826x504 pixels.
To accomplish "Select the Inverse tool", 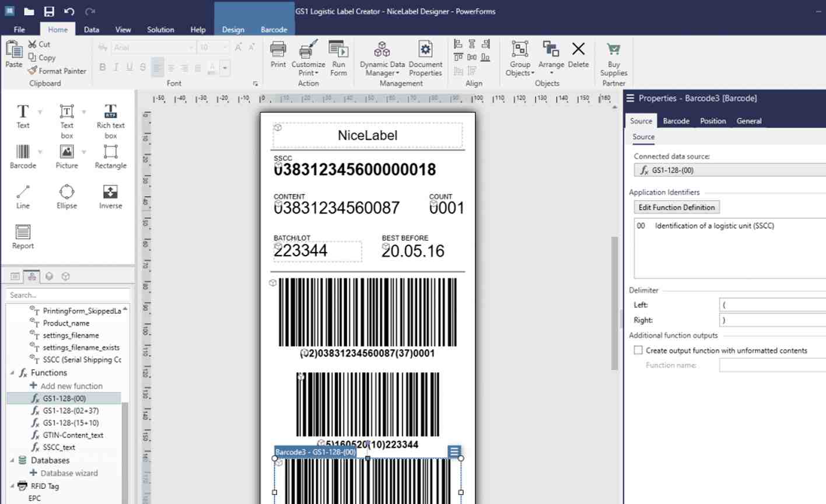I will (111, 197).
